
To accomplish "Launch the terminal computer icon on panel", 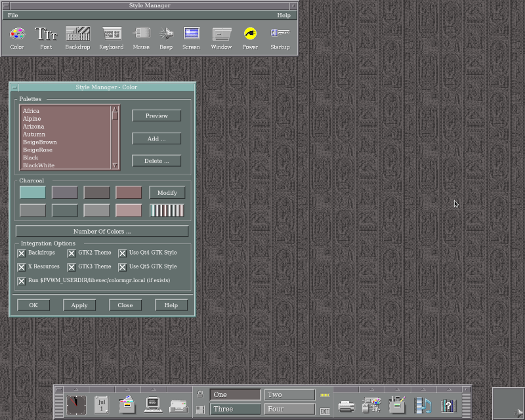I will 153,405.
